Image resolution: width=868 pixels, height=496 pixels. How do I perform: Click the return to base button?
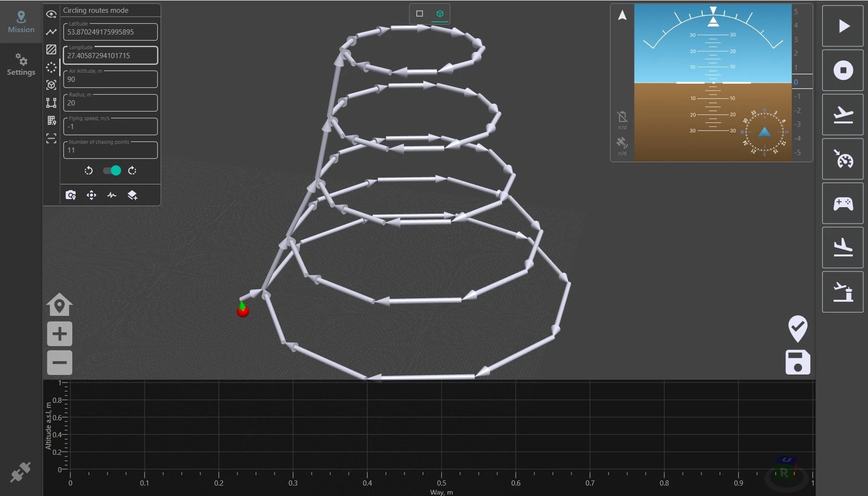(x=843, y=292)
